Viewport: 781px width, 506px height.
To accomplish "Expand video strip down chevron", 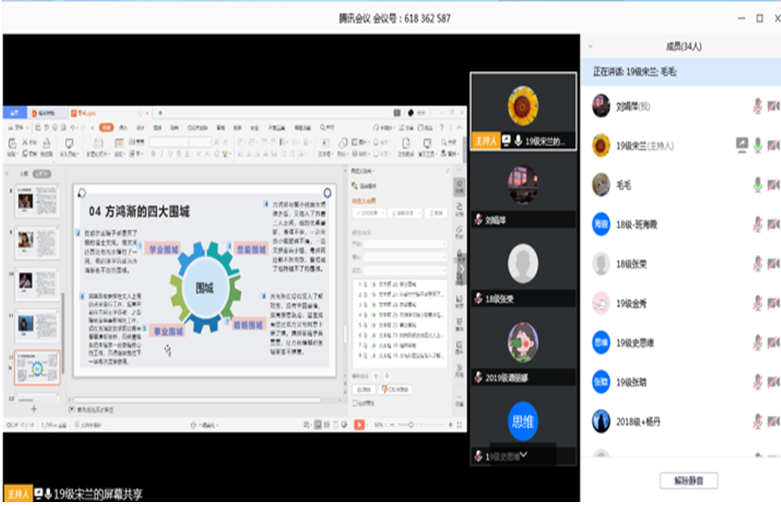I will pos(523,455).
